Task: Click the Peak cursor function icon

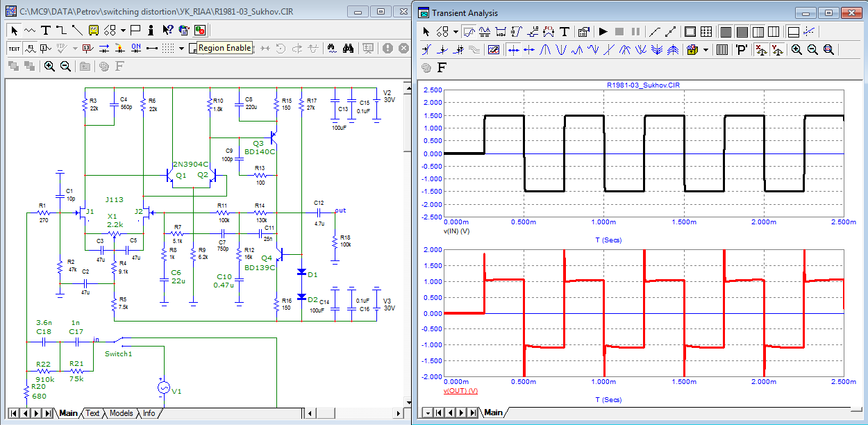Action: (x=546, y=49)
